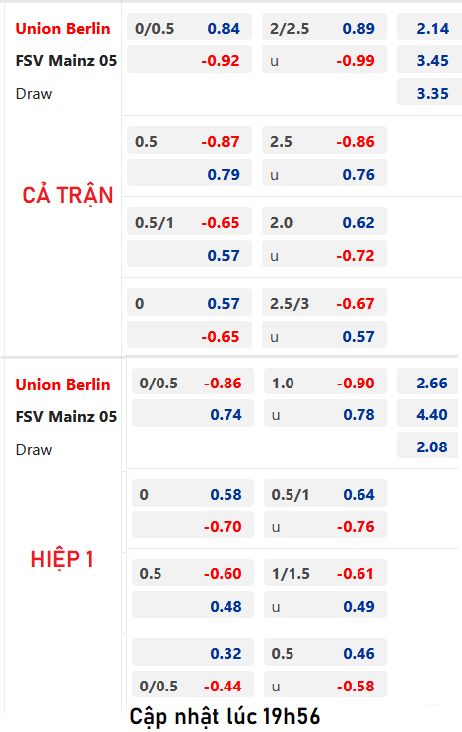462x732 pixels.
Task: Select first-half 0/0.5 handicap odds -0.44
Action: pyautogui.click(x=193, y=685)
